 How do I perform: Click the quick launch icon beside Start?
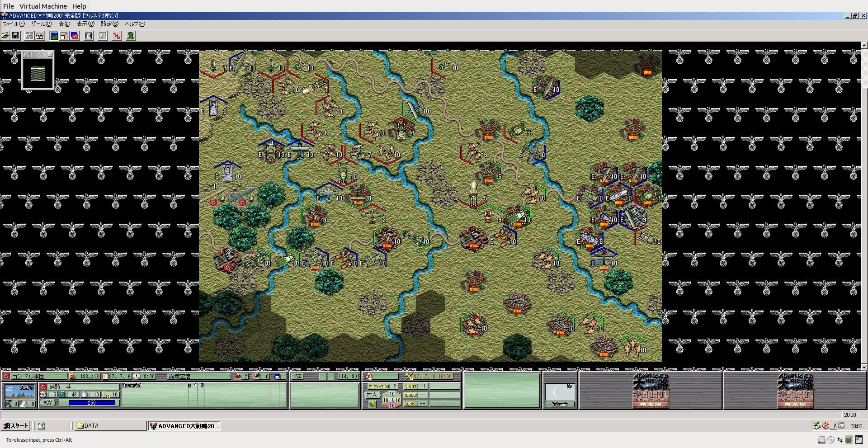click(x=42, y=426)
